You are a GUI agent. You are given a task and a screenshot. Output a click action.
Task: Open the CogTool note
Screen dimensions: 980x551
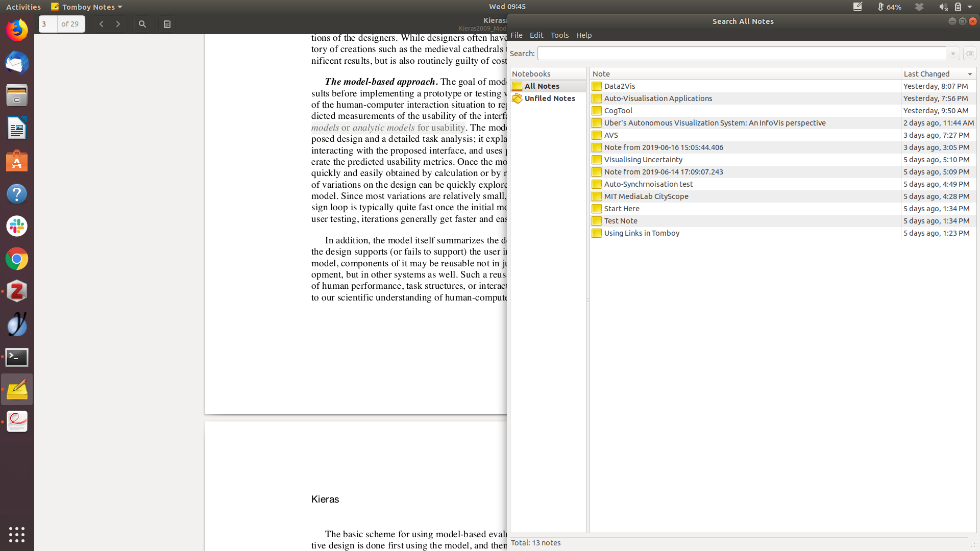click(618, 111)
